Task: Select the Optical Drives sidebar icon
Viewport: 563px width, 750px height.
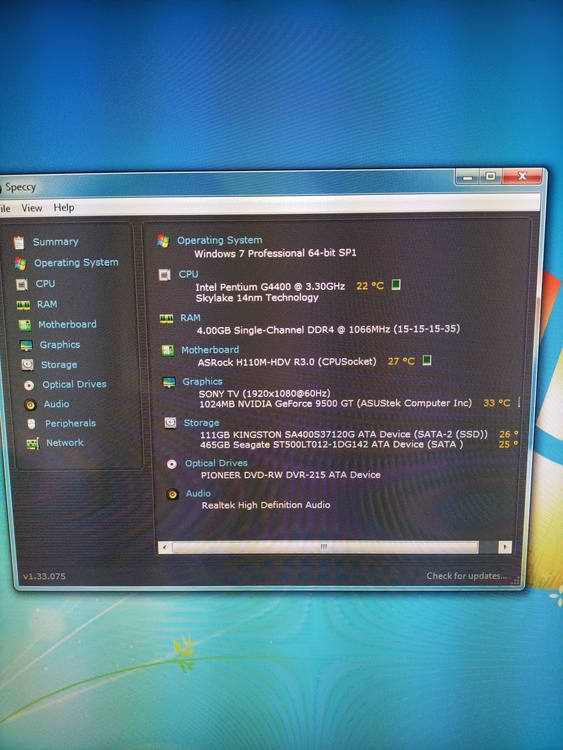Action: (29, 385)
